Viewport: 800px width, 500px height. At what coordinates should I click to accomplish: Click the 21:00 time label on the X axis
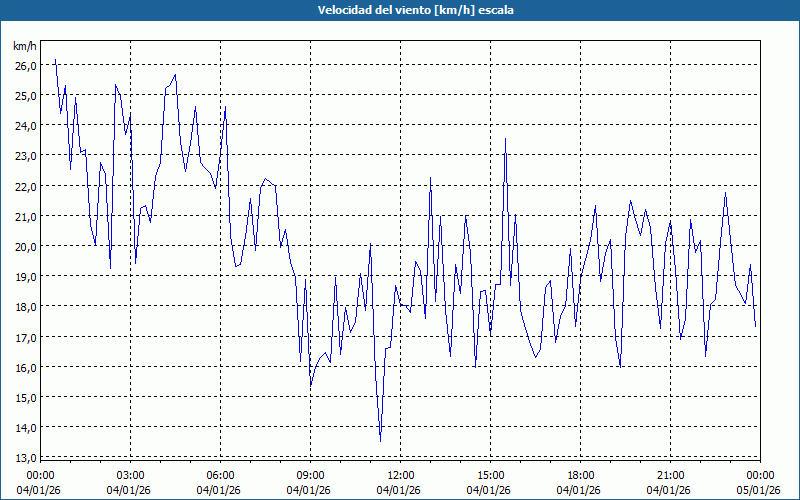(x=670, y=475)
